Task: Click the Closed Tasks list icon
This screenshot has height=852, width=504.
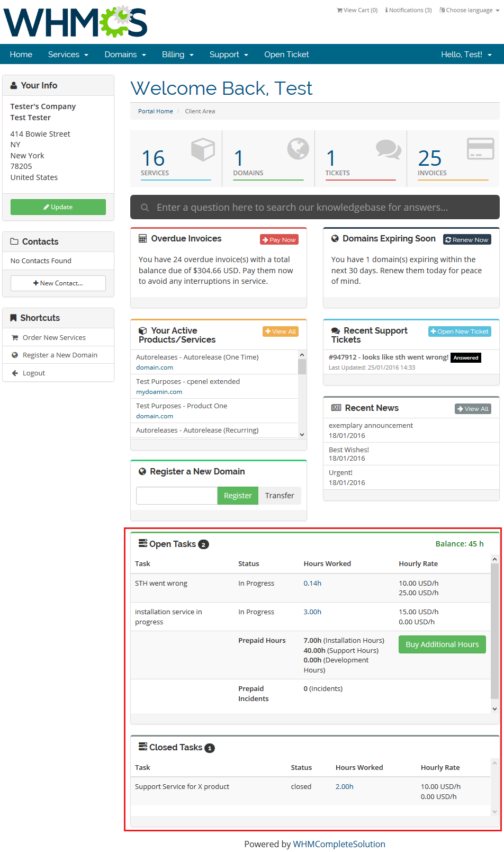Action: tap(143, 747)
